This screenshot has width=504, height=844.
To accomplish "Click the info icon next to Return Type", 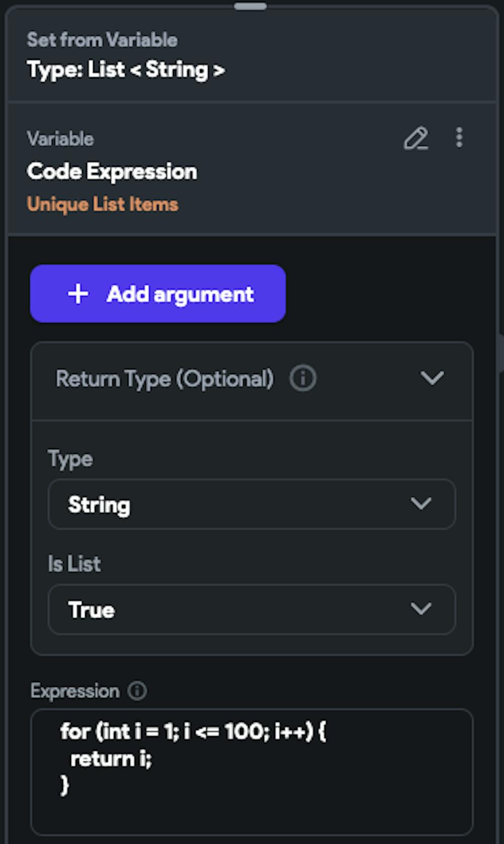I will [x=303, y=378].
